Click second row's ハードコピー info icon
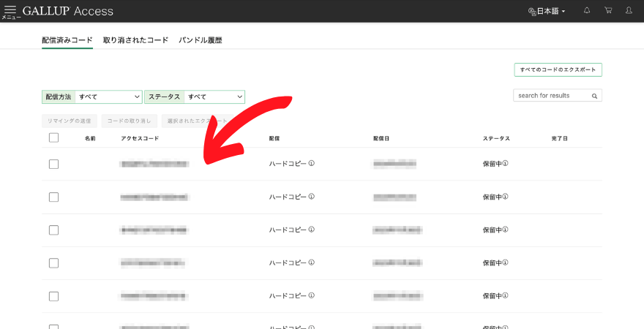 [311, 197]
